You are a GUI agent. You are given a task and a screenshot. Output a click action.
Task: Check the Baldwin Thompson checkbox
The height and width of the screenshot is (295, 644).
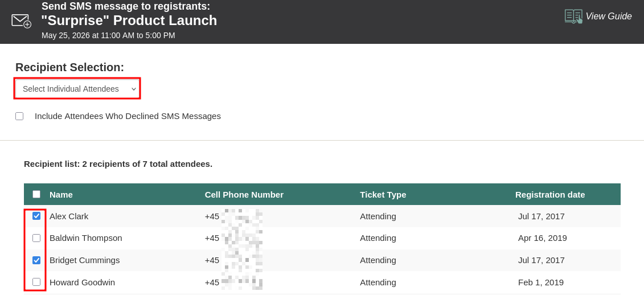click(36, 238)
